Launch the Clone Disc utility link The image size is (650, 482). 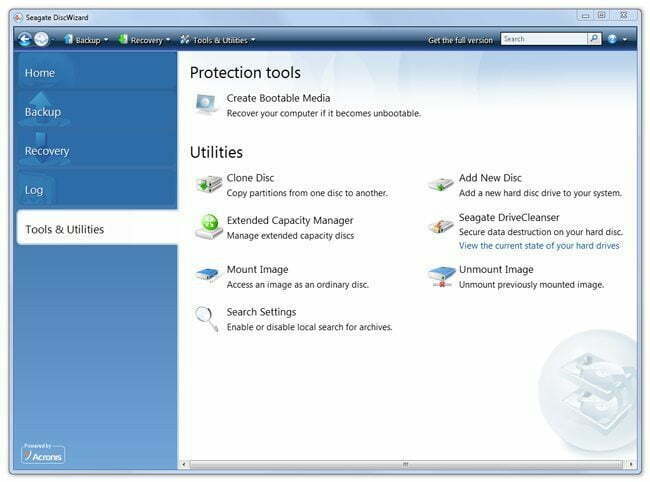click(250, 178)
